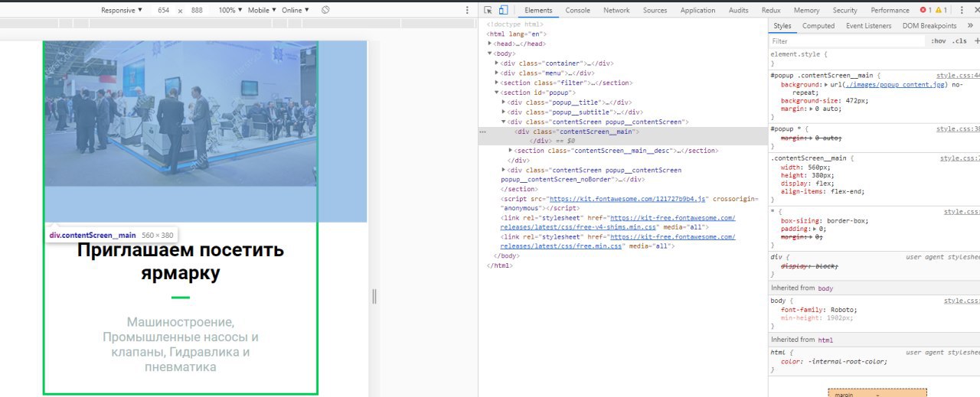Expand the section class filter node
This screenshot has height=397, width=980.
pyautogui.click(x=496, y=83)
